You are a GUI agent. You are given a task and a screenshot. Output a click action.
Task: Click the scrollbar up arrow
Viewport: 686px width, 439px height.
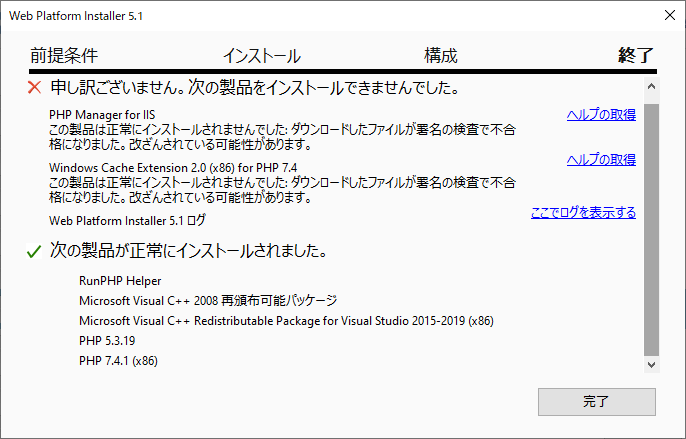coord(651,86)
